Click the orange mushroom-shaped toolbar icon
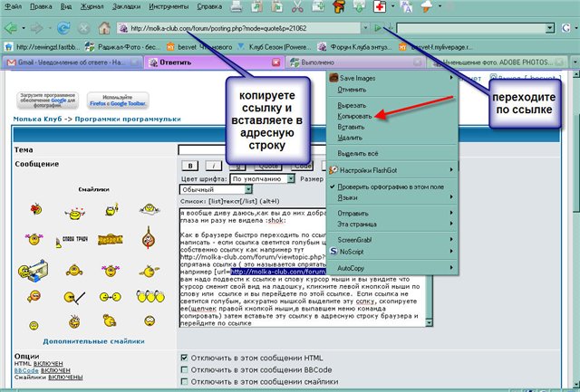580x392 pixels. coord(338,6)
